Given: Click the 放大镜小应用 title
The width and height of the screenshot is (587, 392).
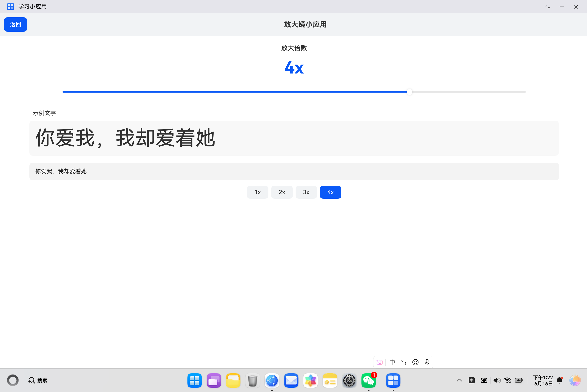Looking at the screenshot, I should (305, 24).
